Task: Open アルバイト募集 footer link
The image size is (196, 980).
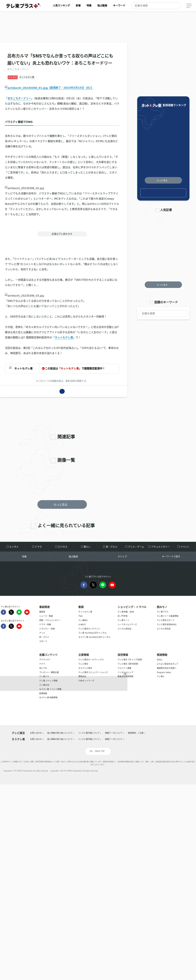Action: (124, 668)
